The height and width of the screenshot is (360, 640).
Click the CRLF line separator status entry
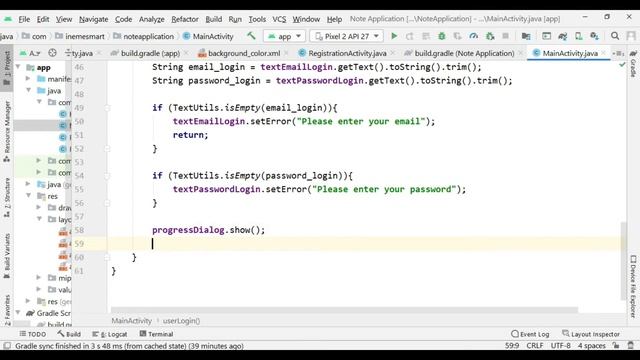pos(535,346)
